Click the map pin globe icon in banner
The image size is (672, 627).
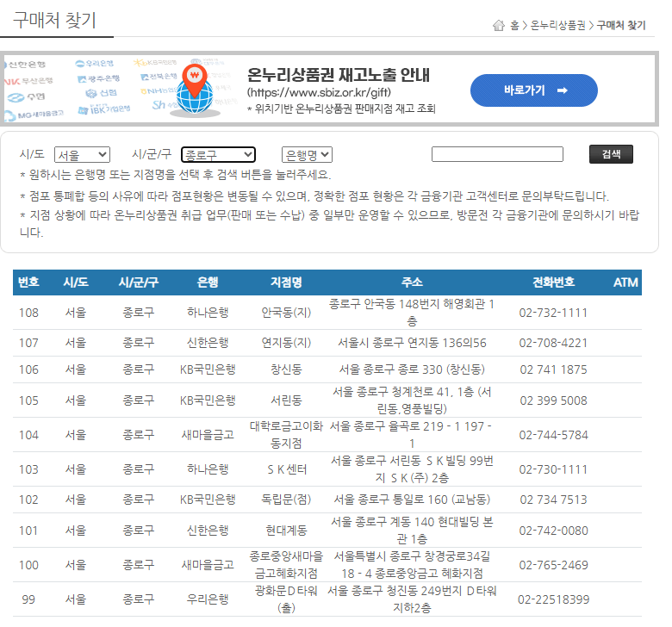pos(195,90)
